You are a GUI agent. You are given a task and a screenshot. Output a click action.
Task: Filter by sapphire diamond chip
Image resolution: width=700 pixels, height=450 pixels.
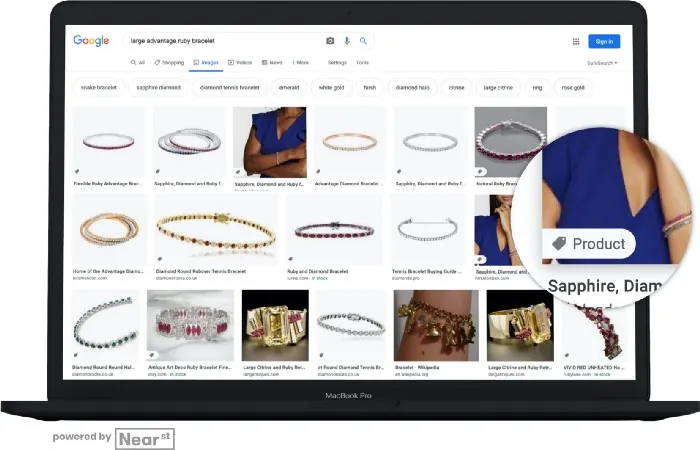coord(158,88)
